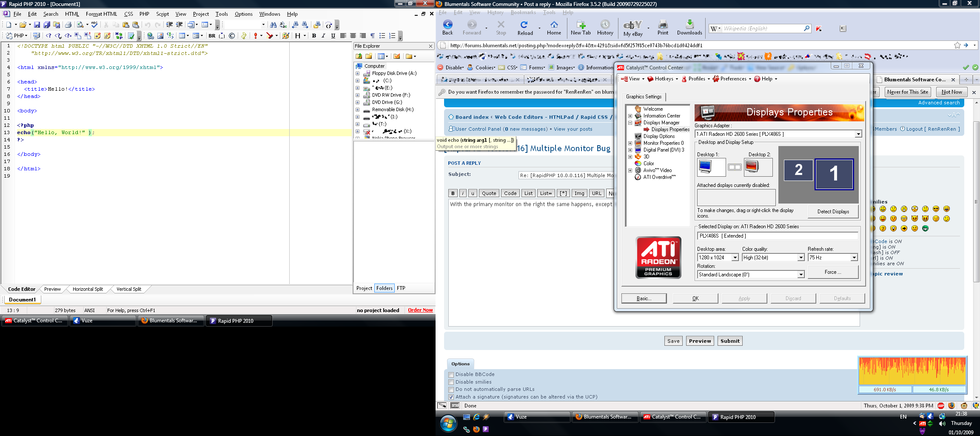Open the Desktop area resolution dropdown
Image resolution: width=980 pixels, height=436 pixels.
[735, 258]
